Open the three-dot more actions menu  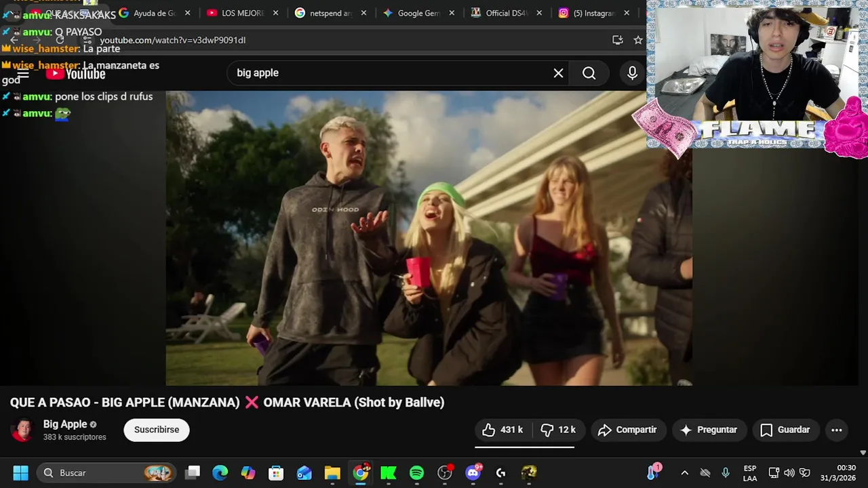coord(837,430)
